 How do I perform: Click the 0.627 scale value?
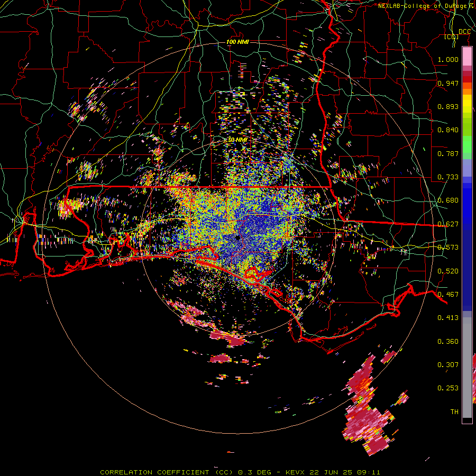(x=448, y=224)
